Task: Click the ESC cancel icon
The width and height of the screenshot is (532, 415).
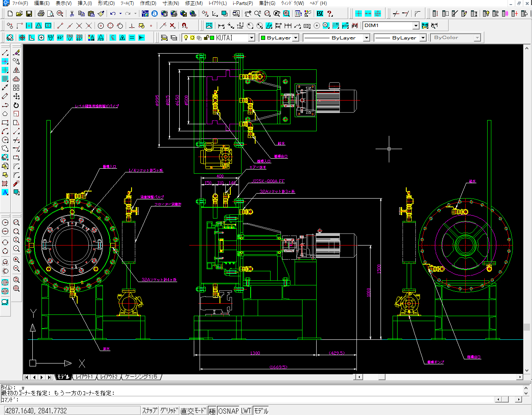Action: [320, 14]
